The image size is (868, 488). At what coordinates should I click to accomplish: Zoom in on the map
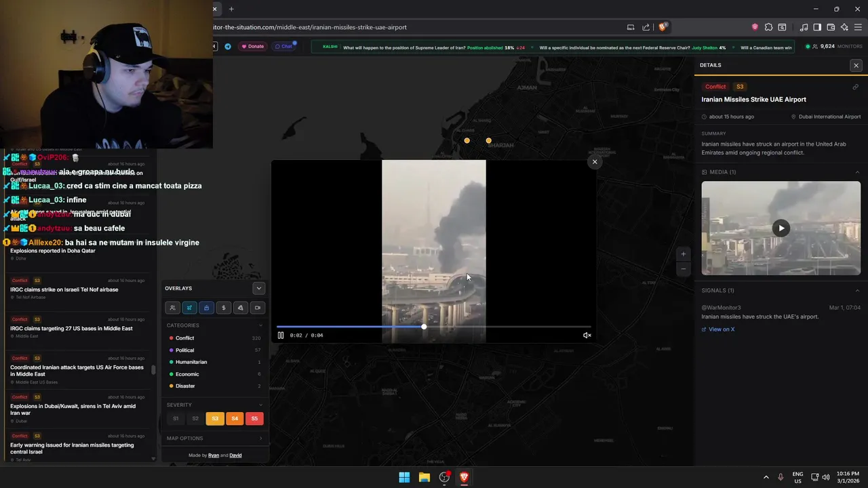click(x=683, y=254)
